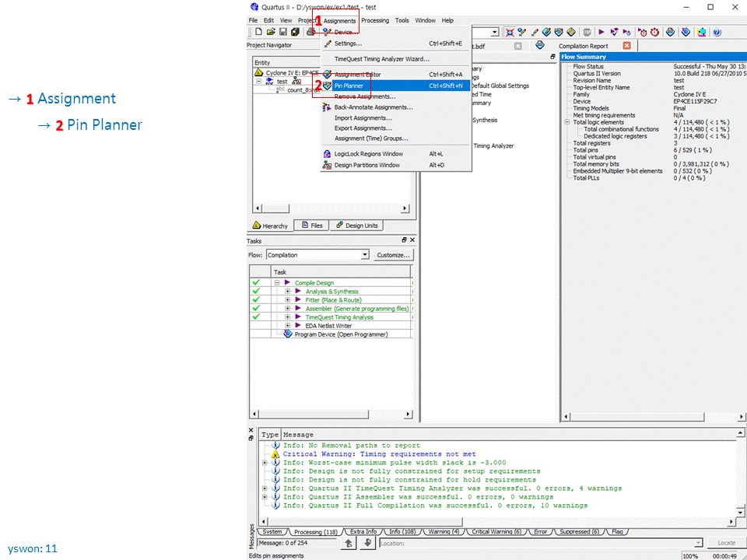
Task: Select Assignment Editor menu entry
Action: click(x=396, y=75)
